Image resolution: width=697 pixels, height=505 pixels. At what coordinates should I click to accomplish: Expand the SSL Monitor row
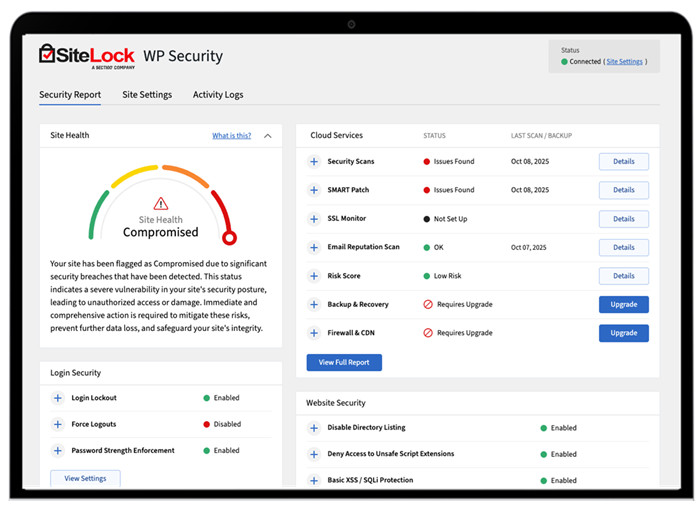tap(314, 219)
